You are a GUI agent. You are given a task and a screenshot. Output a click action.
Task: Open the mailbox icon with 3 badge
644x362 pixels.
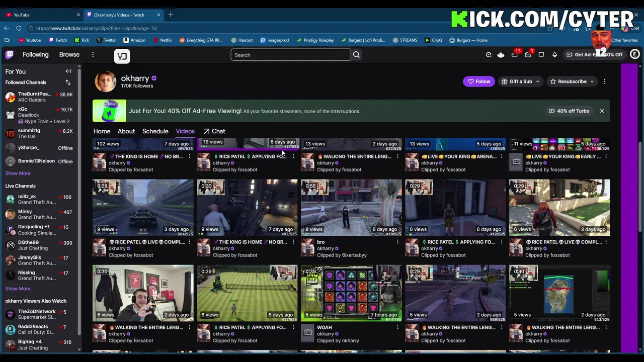pos(528,55)
